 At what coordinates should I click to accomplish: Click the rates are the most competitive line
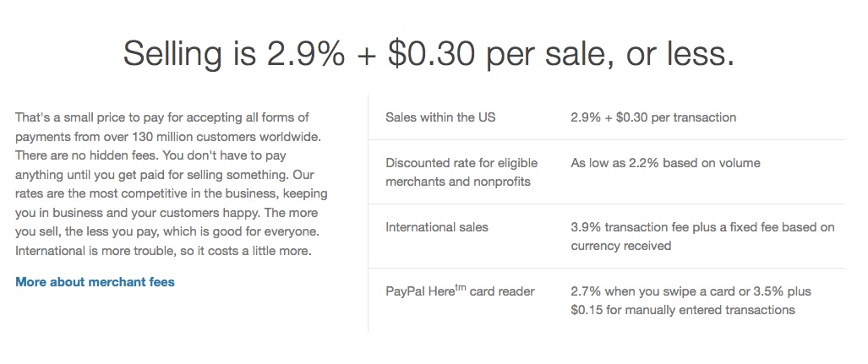point(171,193)
